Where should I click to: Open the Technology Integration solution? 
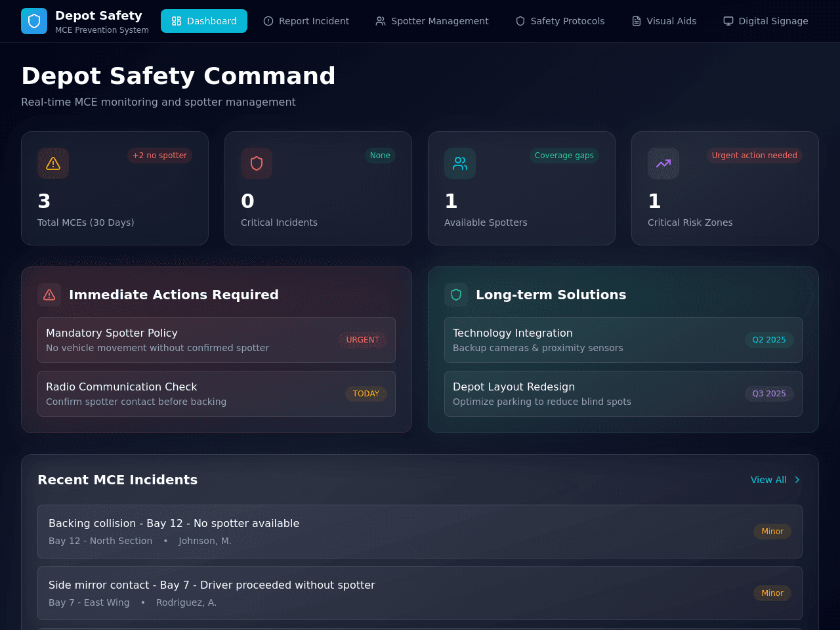pyautogui.click(x=623, y=340)
